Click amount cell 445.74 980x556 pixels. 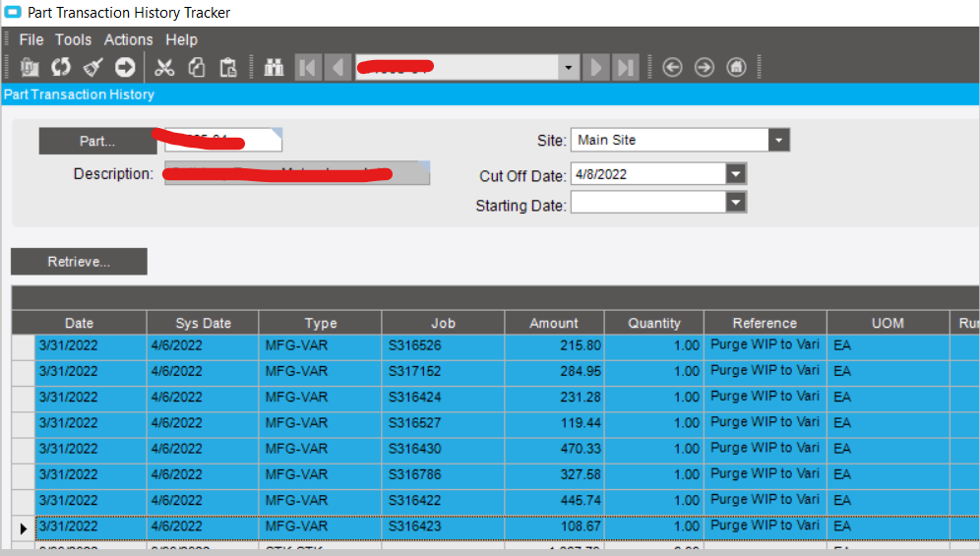[x=554, y=500]
